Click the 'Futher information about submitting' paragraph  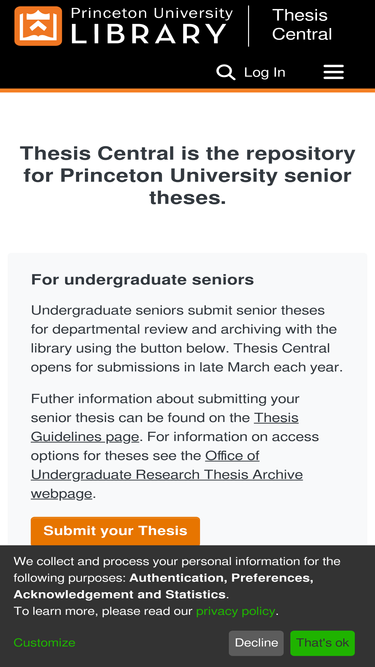point(175,446)
